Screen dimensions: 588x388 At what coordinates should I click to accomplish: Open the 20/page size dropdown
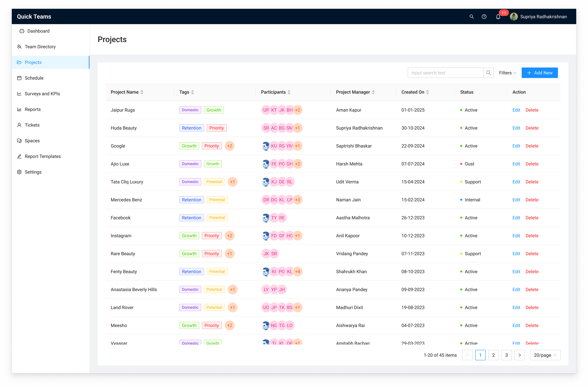click(545, 355)
